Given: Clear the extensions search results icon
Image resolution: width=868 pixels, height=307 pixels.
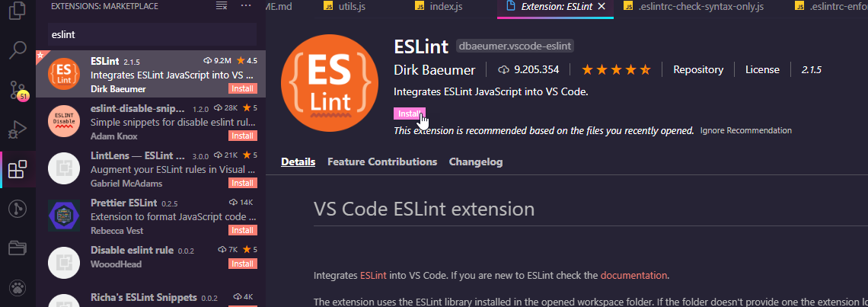Looking at the screenshot, I should tap(222, 6).
